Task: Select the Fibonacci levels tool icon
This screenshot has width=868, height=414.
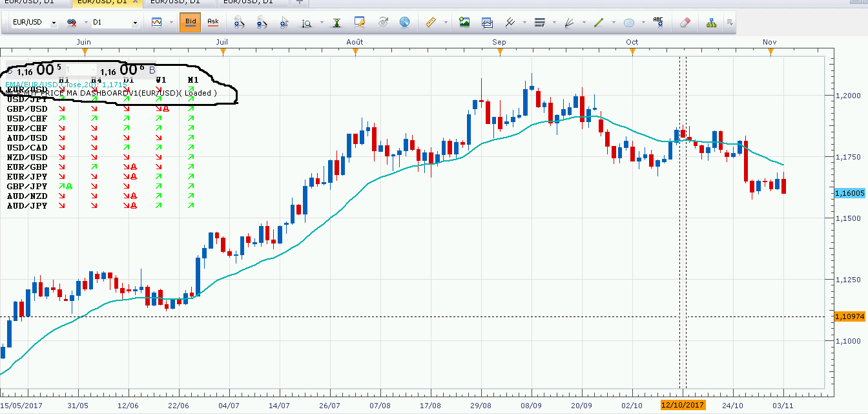Action: pyautogui.click(x=540, y=23)
